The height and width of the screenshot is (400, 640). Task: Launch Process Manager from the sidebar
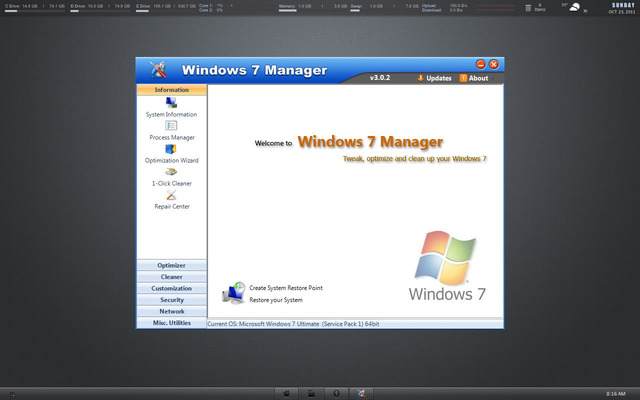coord(171,131)
